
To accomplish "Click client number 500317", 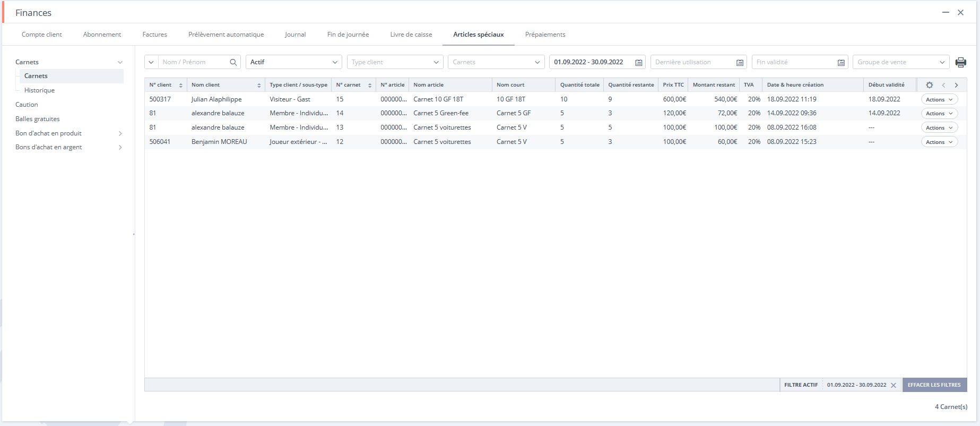I will tap(160, 99).
